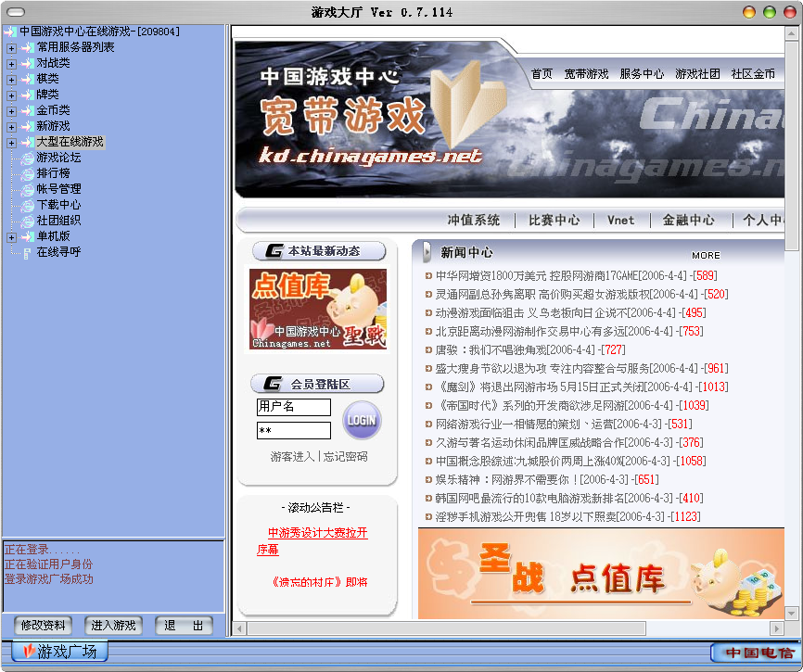803x672 pixels.
Task: Expand the 单机版 tree node
Action: tap(11, 237)
